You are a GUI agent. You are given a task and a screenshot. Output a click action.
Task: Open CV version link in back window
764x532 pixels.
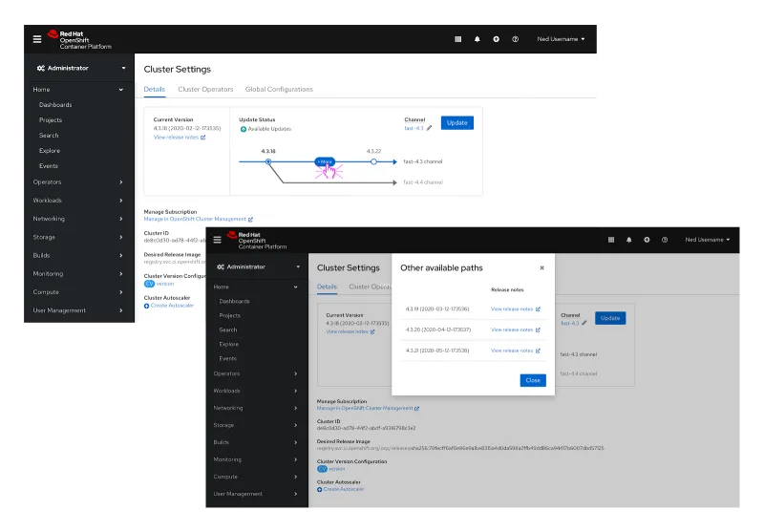(159, 284)
